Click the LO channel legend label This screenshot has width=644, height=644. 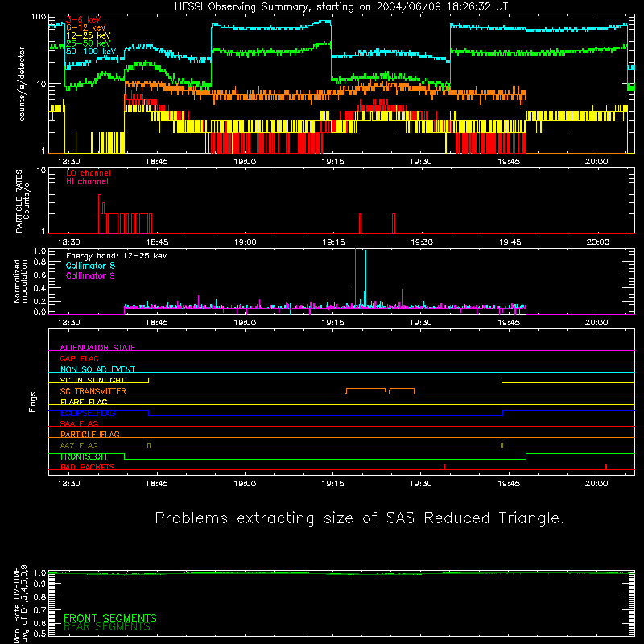[x=88, y=173]
